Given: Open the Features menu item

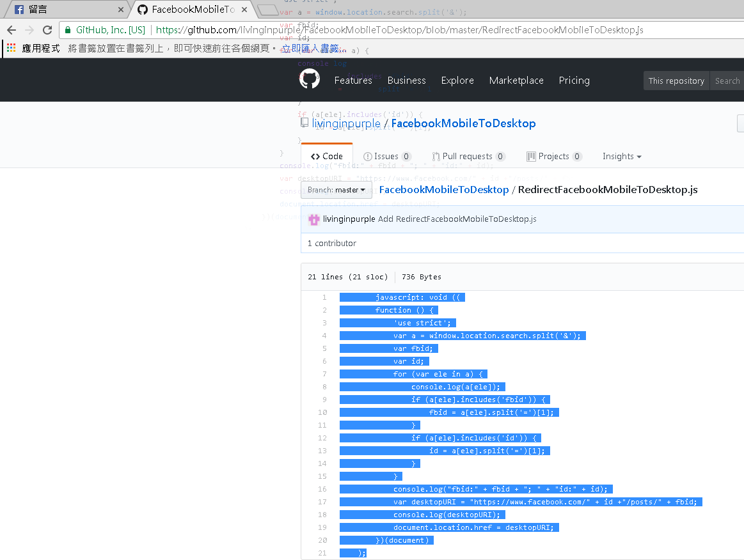Looking at the screenshot, I should 353,81.
